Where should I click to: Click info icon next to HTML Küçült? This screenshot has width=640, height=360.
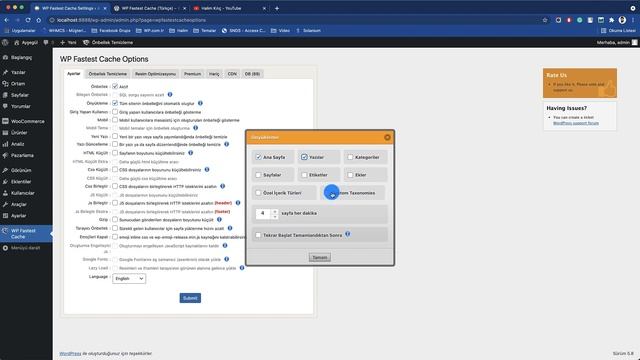(191, 153)
